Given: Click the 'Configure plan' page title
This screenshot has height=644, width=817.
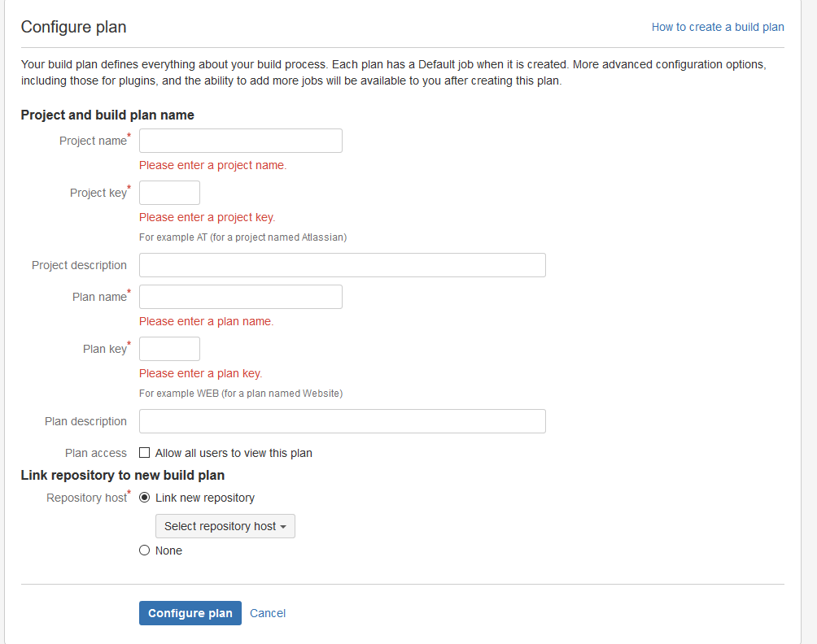Looking at the screenshot, I should [x=73, y=27].
